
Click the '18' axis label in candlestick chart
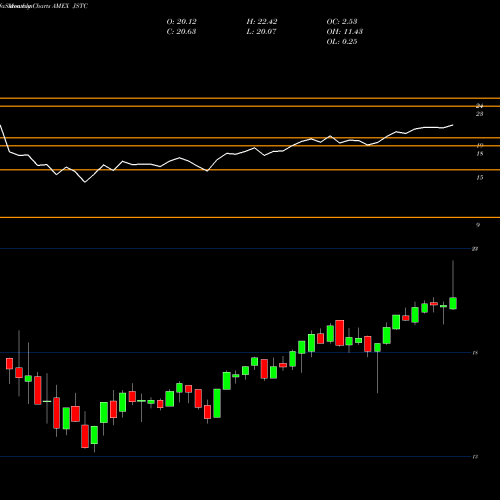(476, 353)
